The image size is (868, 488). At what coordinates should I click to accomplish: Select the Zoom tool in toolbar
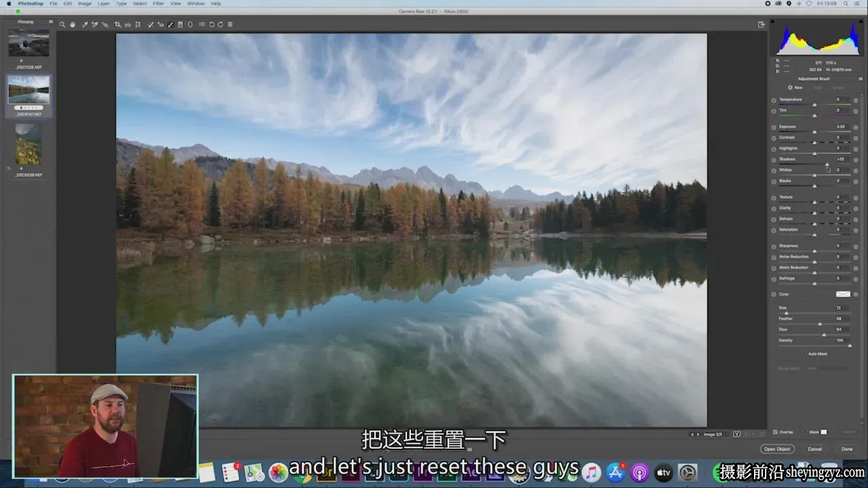62,24
